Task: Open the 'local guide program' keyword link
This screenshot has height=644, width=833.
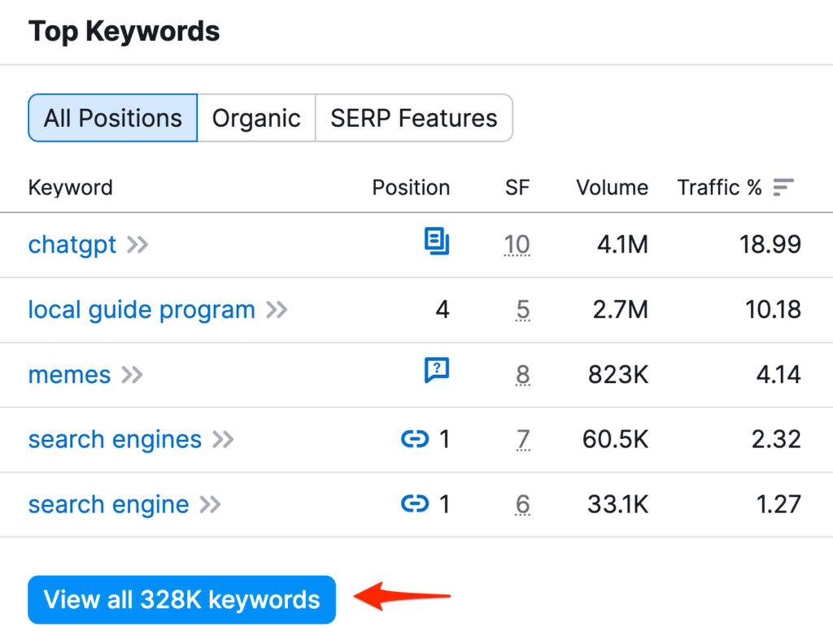Action: point(140,309)
